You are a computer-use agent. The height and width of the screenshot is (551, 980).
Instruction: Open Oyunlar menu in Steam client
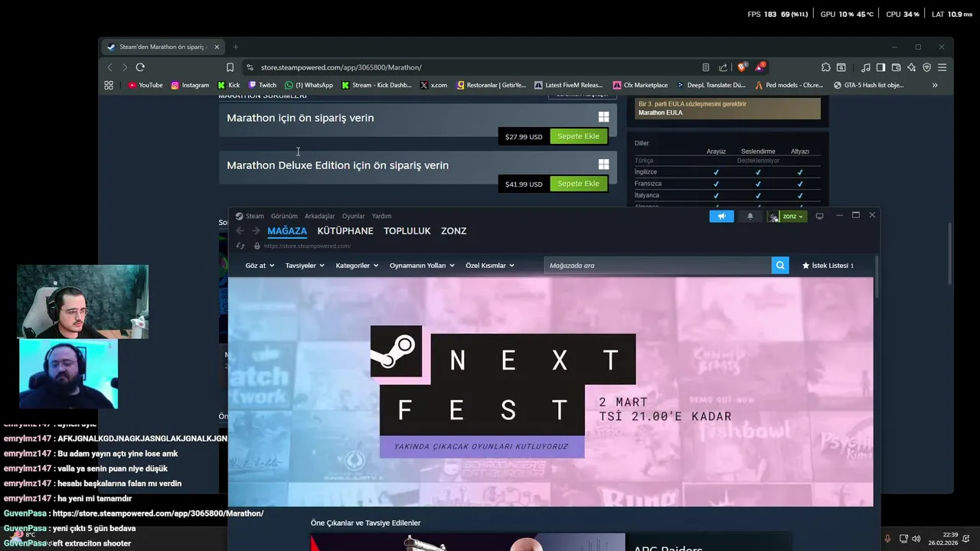click(353, 216)
